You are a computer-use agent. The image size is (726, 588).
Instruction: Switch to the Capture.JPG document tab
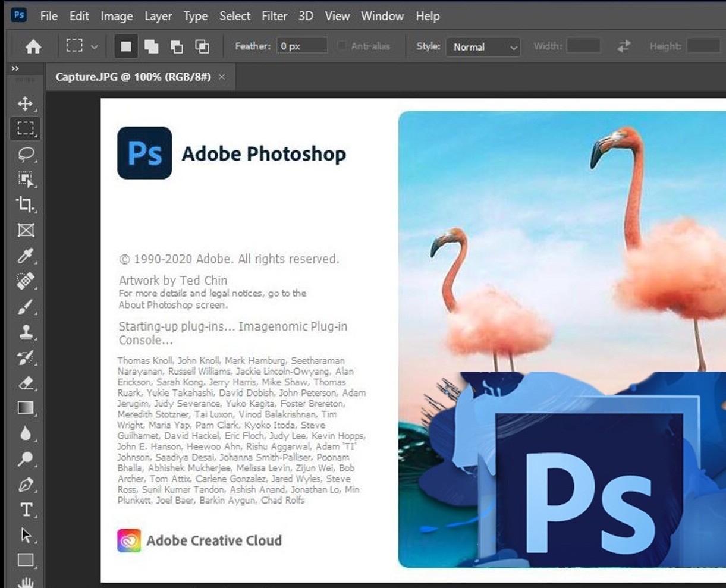(133, 77)
